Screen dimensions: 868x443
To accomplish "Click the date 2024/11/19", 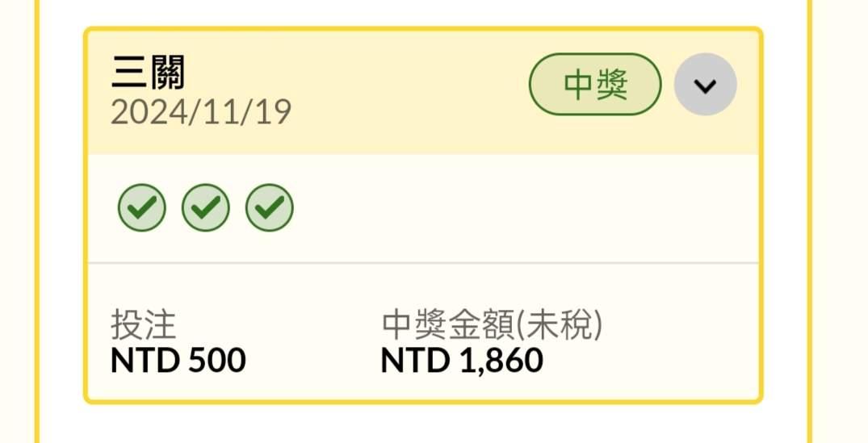I will pyautogui.click(x=200, y=112).
